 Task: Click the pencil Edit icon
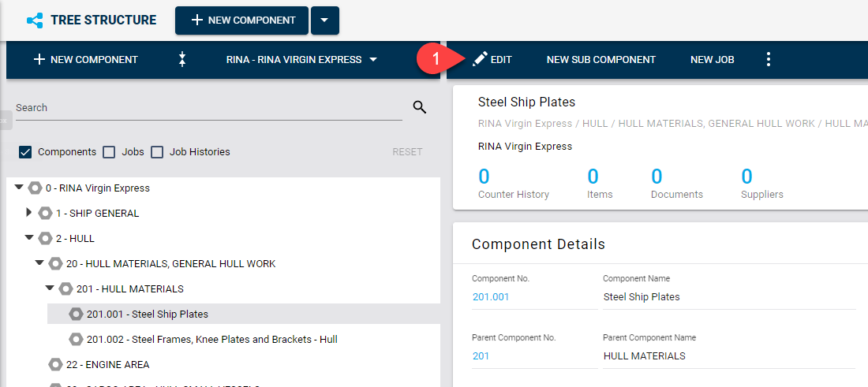(480, 60)
